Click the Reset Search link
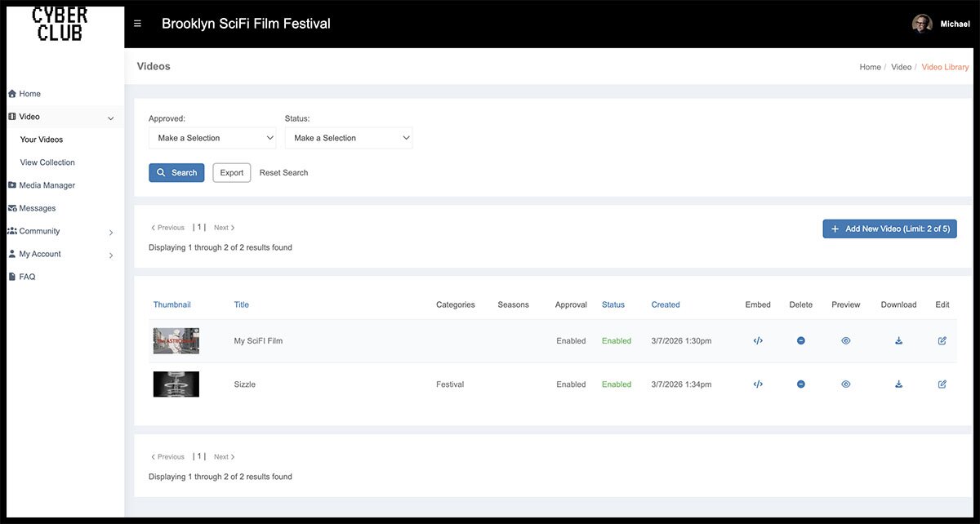980x524 pixels. pos(283,173)
